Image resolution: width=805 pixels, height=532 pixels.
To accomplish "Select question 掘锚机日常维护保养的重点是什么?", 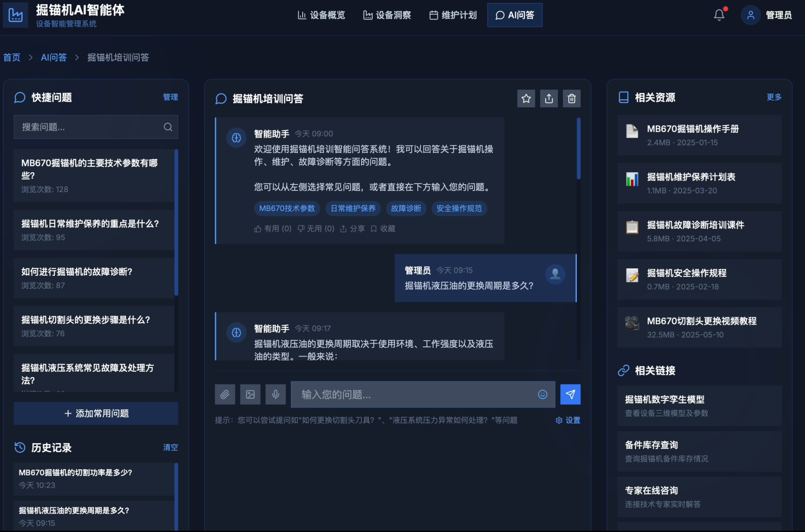I will 94,230.
